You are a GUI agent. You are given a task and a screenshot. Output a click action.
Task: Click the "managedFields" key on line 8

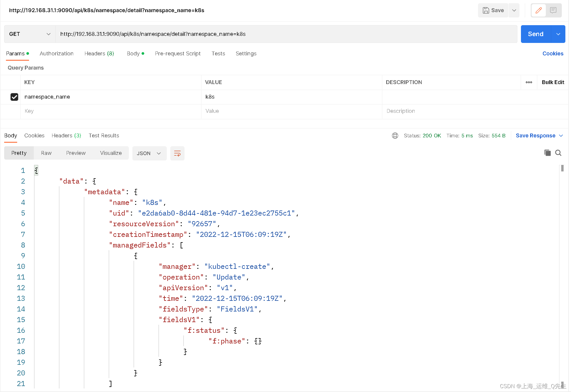pos(140,245)
